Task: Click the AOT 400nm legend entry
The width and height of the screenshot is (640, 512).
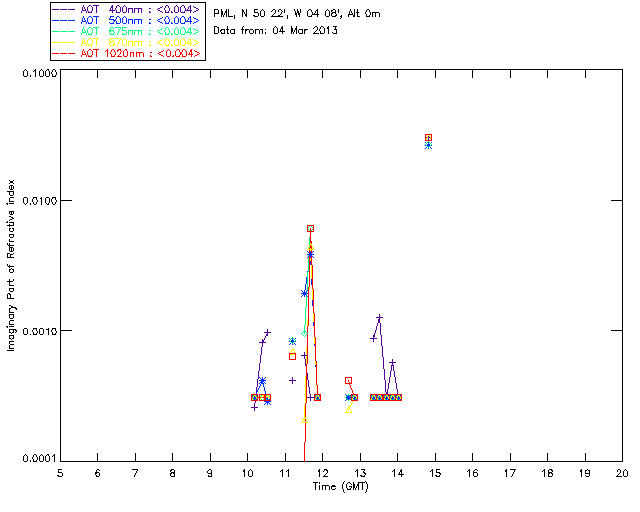Action: click(126, 9)
